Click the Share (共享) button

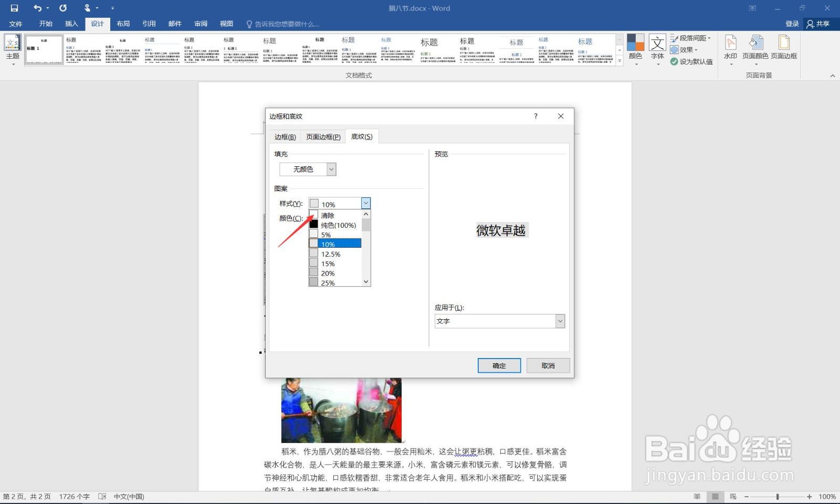[x=818, y=24]
